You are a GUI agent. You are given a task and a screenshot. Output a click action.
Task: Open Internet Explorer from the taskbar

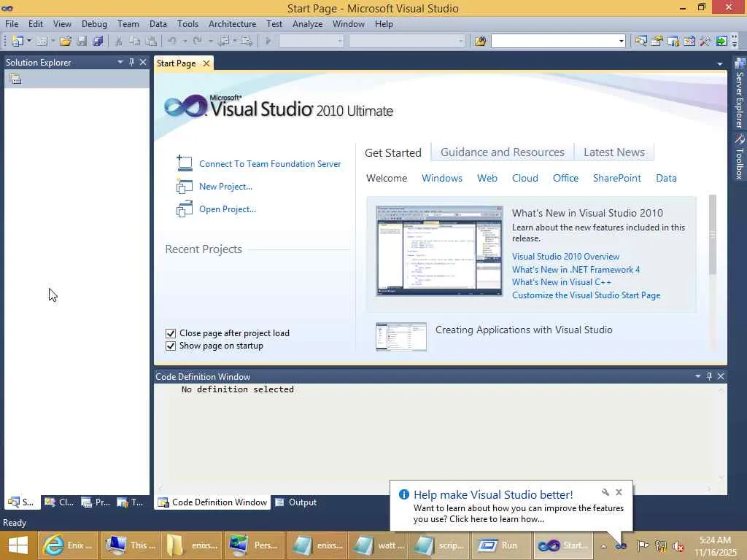pos(68,545)
